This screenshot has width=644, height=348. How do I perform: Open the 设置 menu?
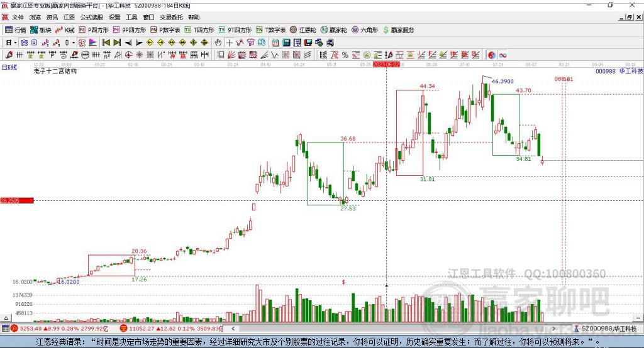[114, 17]
